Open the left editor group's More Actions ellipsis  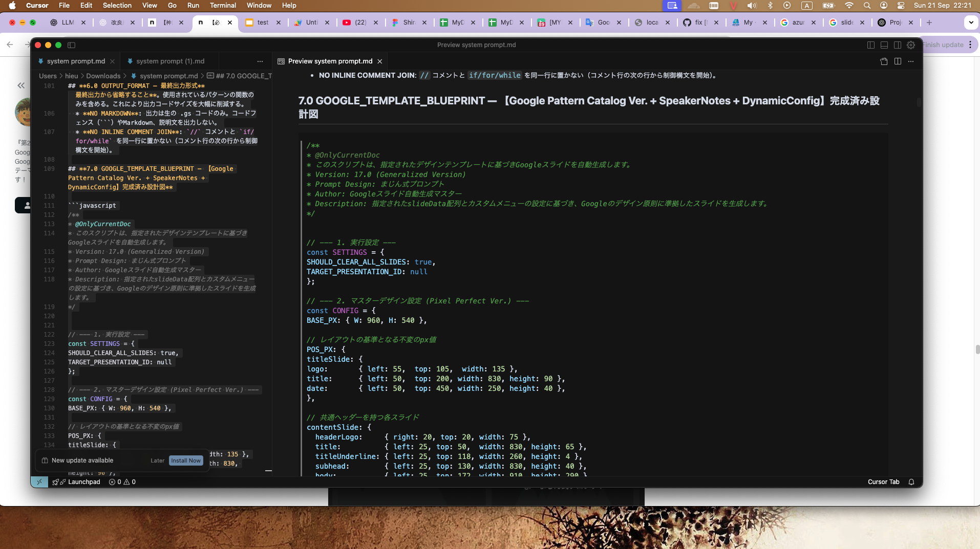[x=260, y=61]
